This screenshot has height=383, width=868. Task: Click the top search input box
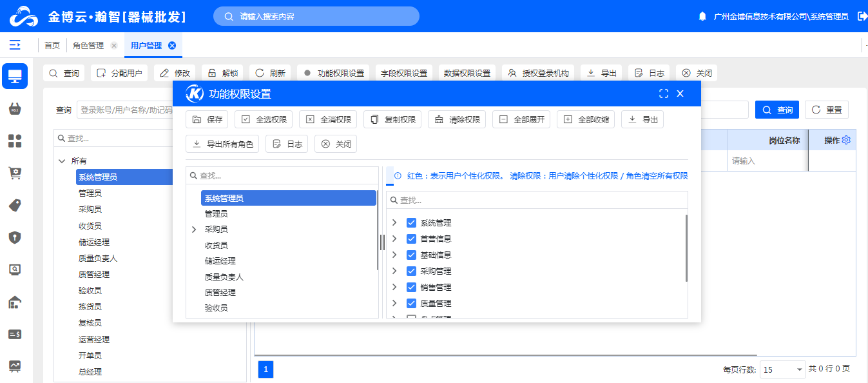pos(316,16)
